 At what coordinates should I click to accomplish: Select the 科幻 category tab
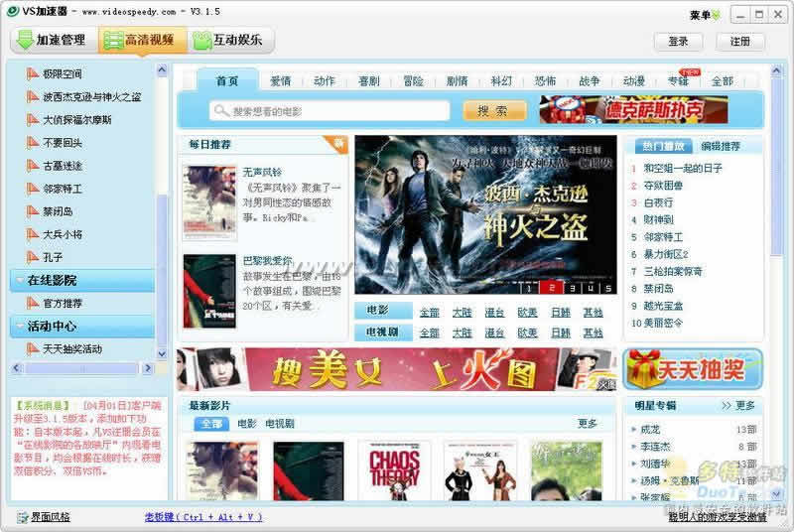(501, 81)
